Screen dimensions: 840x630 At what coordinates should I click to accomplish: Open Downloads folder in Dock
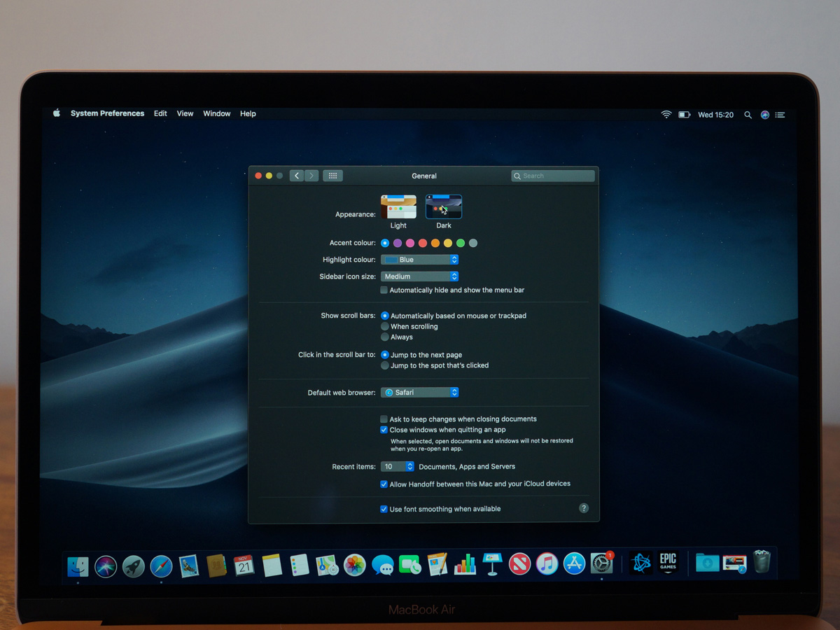[707, 562]
